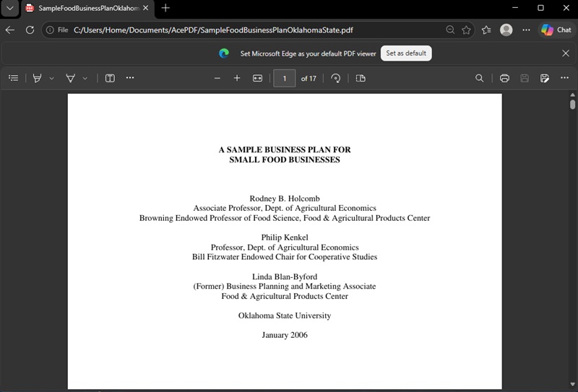This screenshot has height=392, width=578.
Task: Dismiss the default PDF viewer banner
Action: tap(566, 53)
